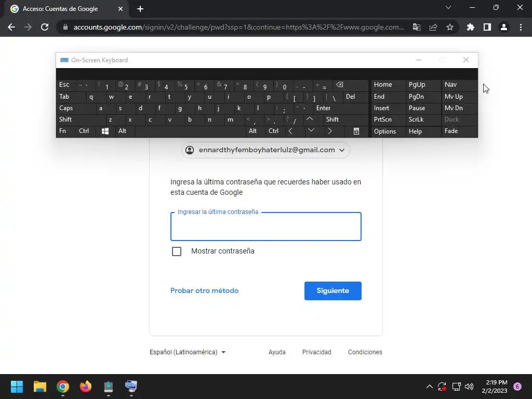Open the Chrome profile avatar
532x399 pixels.
[504, 27]
